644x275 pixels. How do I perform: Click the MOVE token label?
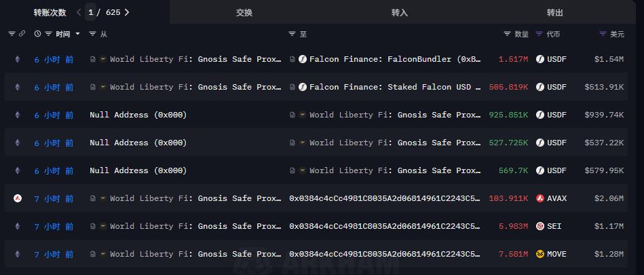(x=557, y=255)
